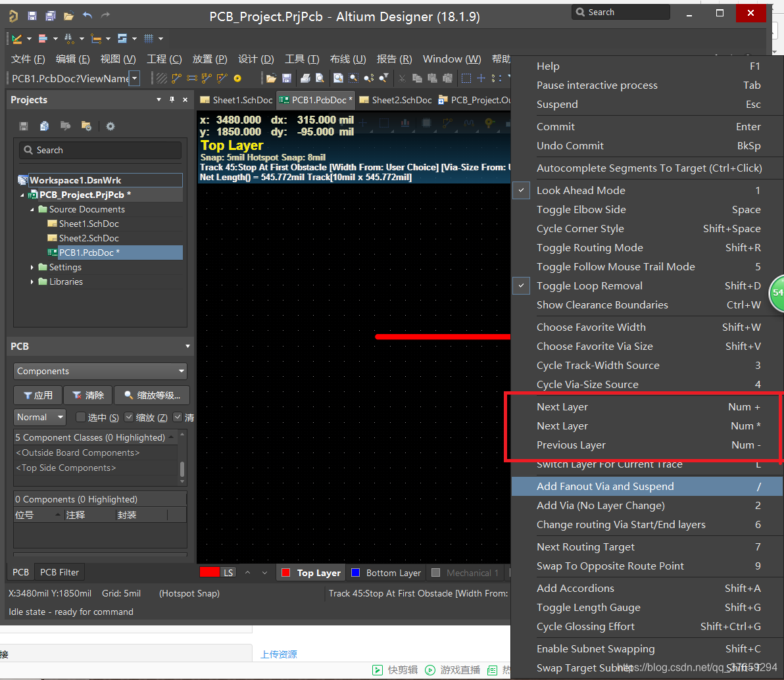Close the Projects panel
This screenshot has height=680, width=784.
pos(185,99)
